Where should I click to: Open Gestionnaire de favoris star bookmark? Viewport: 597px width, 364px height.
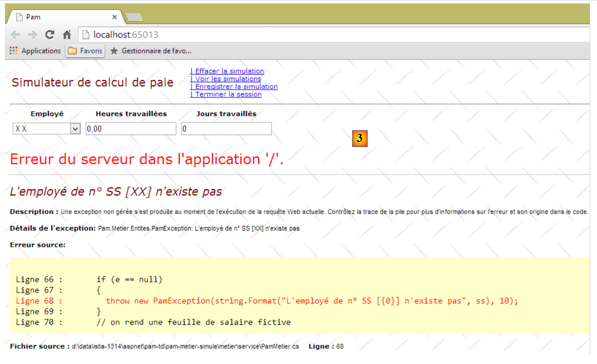151,51
